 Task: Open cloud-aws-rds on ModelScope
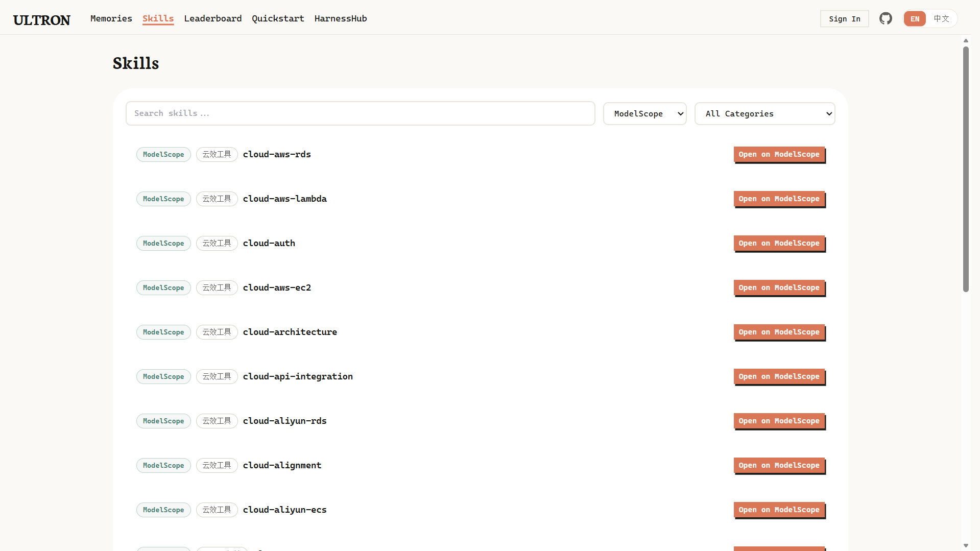(779, 154)
